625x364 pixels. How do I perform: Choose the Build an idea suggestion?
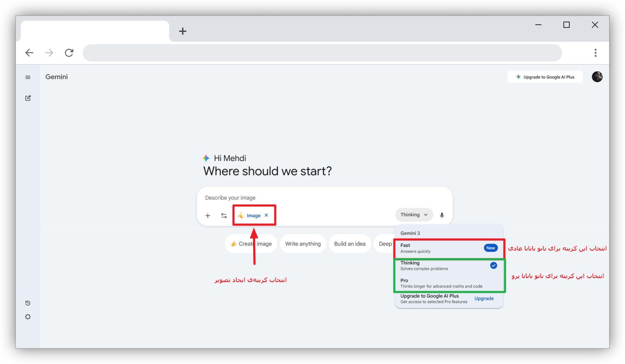pyautogui.click(x=350, y=244)
